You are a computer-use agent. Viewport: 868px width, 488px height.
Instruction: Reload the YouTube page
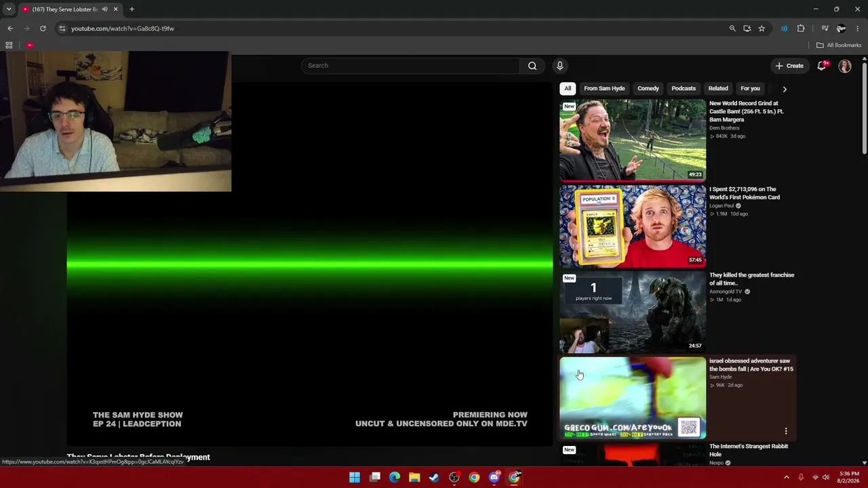click(43, 28)
